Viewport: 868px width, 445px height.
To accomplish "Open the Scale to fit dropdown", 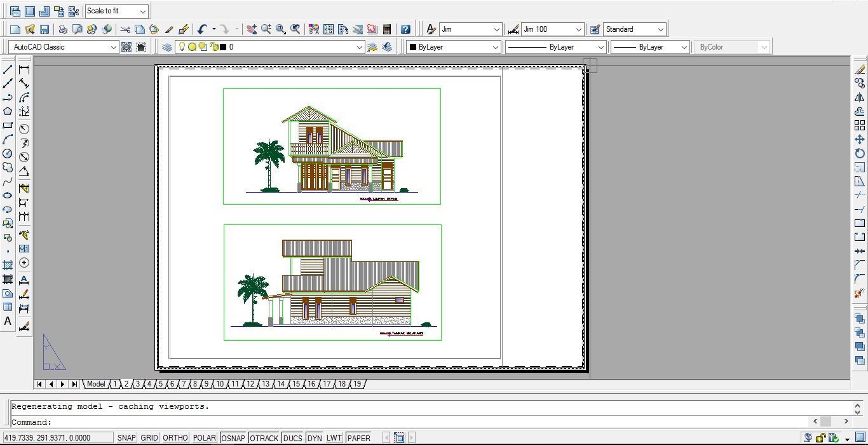I will [x=143, y=11].
